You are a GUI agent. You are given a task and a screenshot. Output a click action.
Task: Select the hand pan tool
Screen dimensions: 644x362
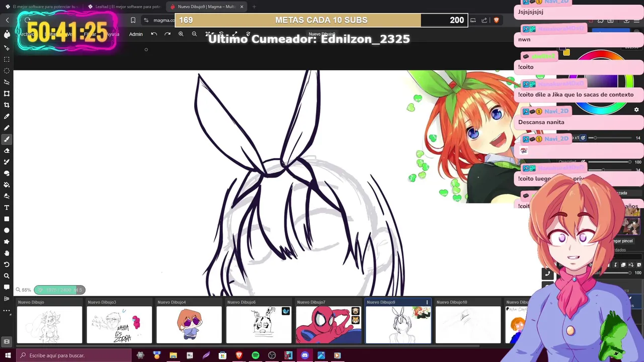pyautogui.click(x=7, y=253)
